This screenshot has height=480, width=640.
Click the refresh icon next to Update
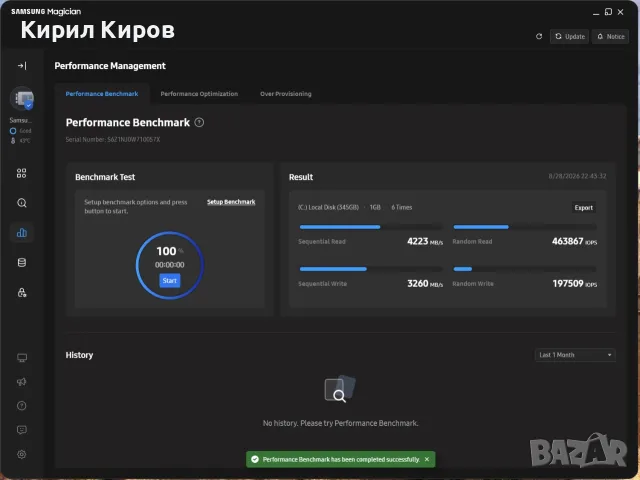coord(539,36)
